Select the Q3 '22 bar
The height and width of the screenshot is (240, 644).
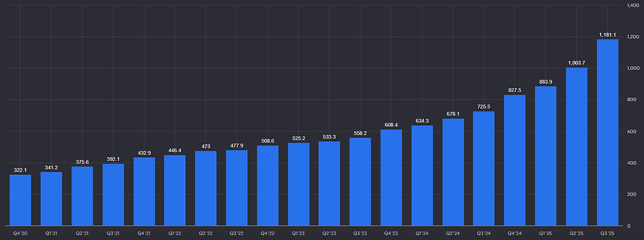pos(237,188)
